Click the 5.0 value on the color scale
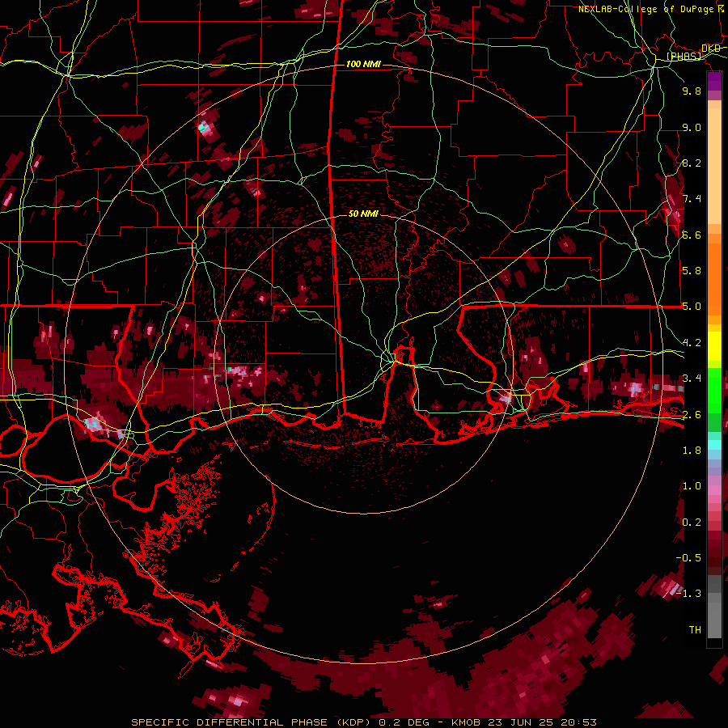The width and height of the screenshot is (728, 728). coord(692,307)
